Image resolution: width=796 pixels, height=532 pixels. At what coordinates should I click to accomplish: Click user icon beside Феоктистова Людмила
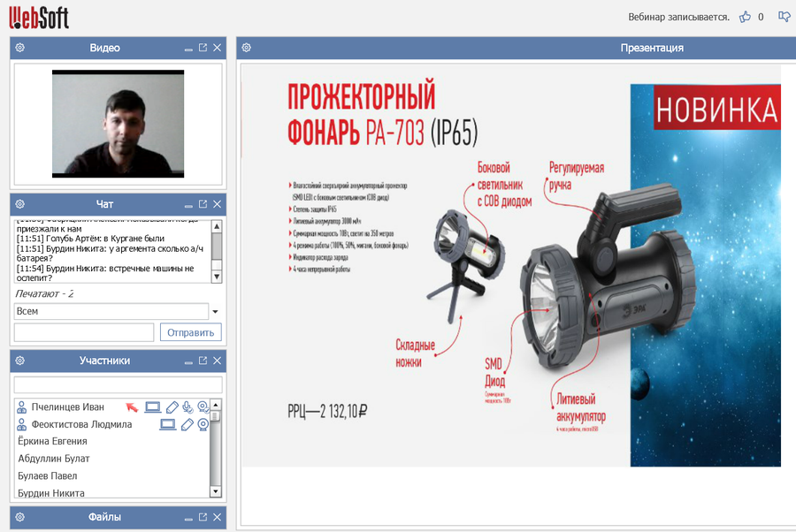(x=22, y=424)
